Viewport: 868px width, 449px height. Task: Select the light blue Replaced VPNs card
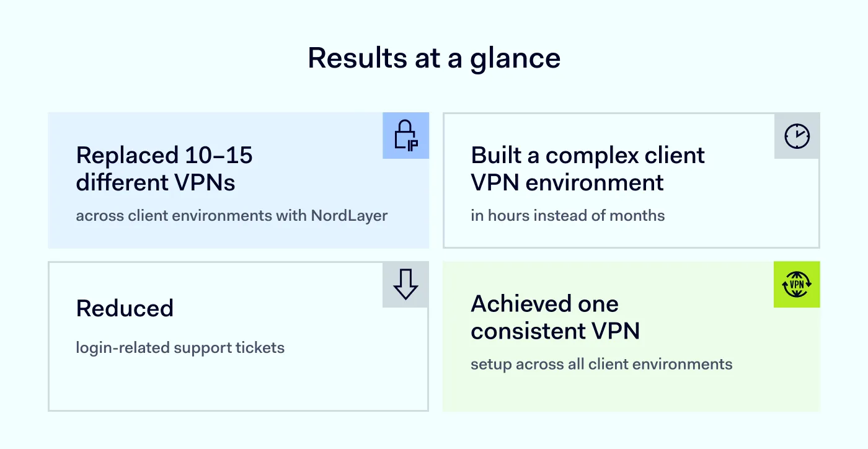(238, 180)
